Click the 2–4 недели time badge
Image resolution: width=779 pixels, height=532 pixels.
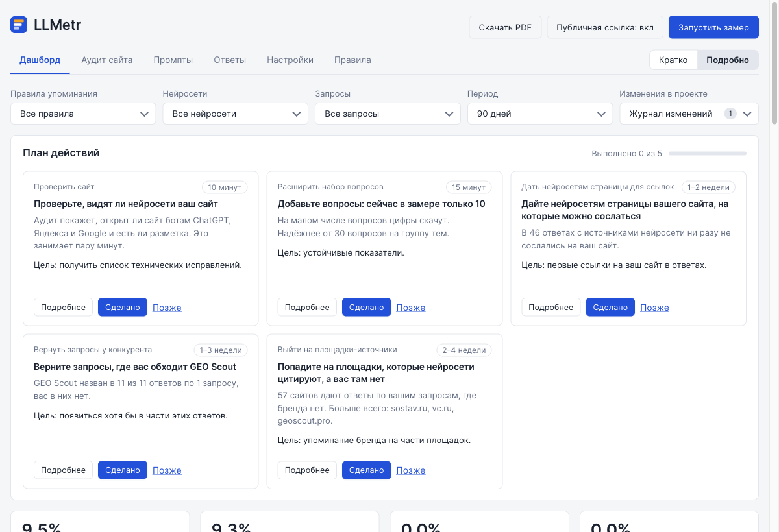click(464, 350)
